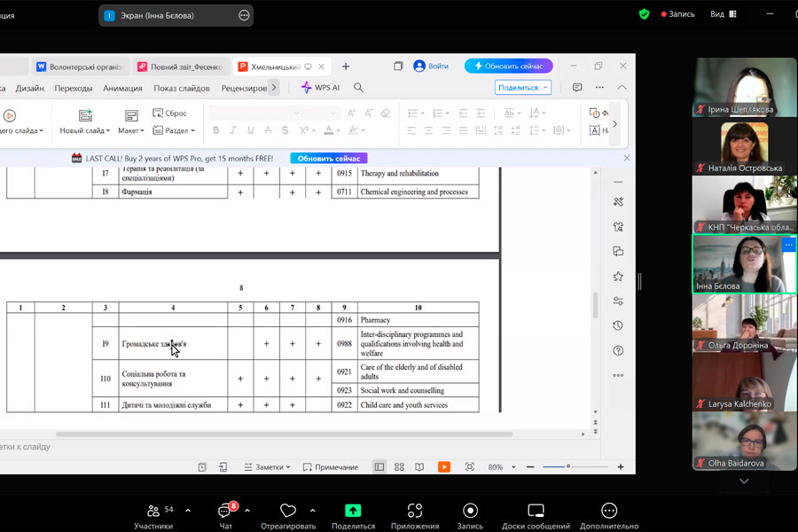Screen dimensions: 798x532
Task: Click the search magnifier in the WPS ribbon
Action: (x=359, y=88)
